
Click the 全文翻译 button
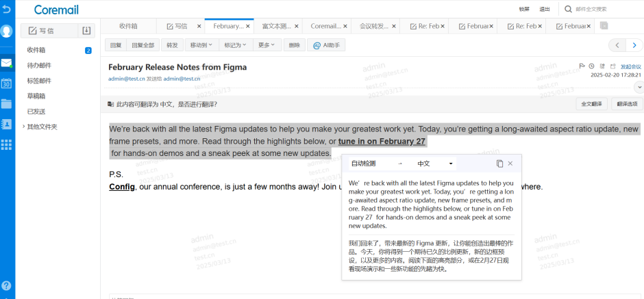pyautogui.click(x=591, y=104)
